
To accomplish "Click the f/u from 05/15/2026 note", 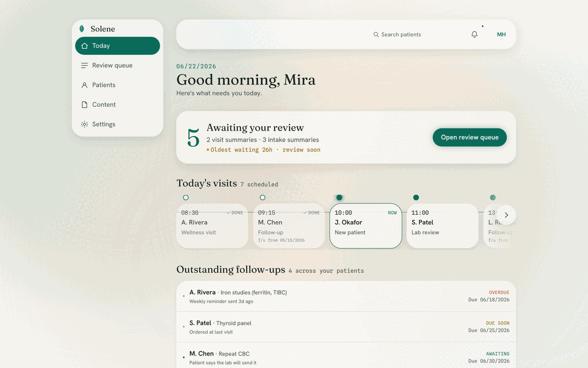I will [281, 240].
